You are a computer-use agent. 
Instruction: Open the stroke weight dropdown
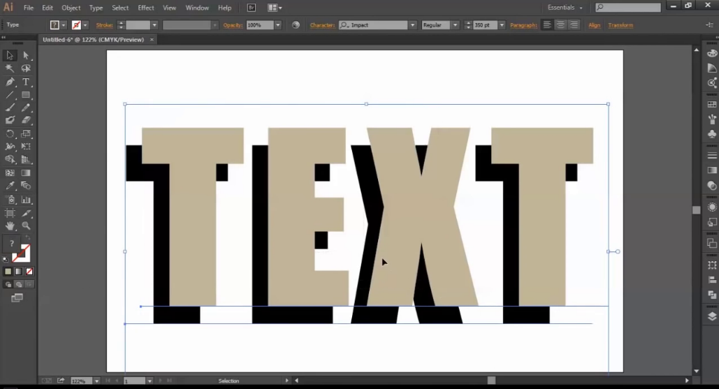click(155, 25)
